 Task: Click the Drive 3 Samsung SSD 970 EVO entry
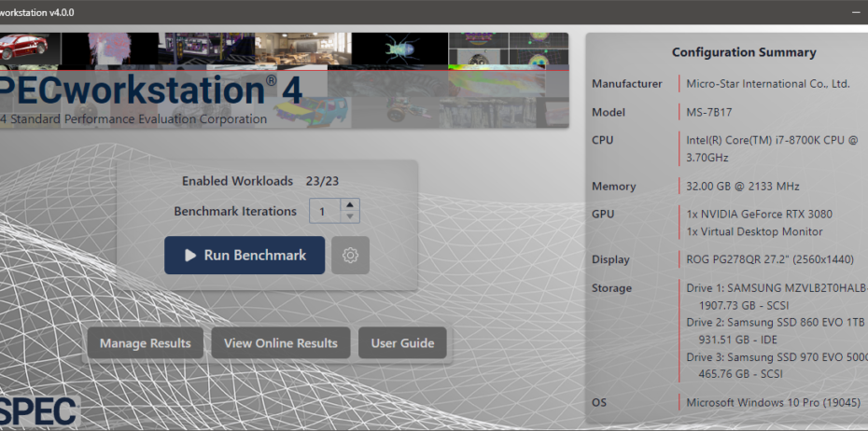click(x=777, y=357)
